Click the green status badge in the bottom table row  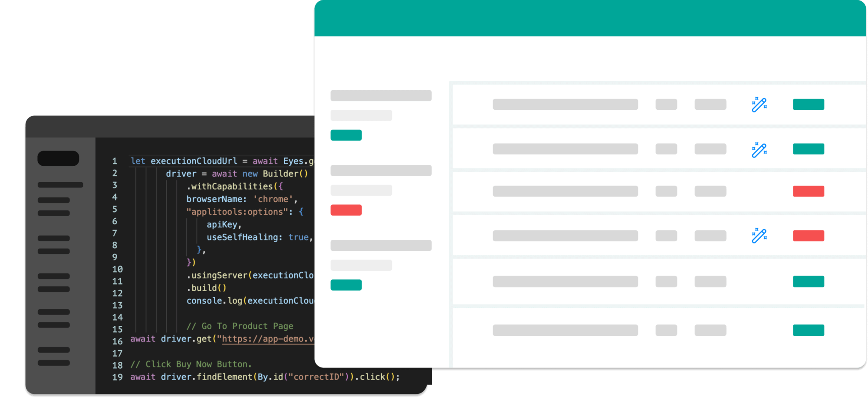tap(808, 330)
